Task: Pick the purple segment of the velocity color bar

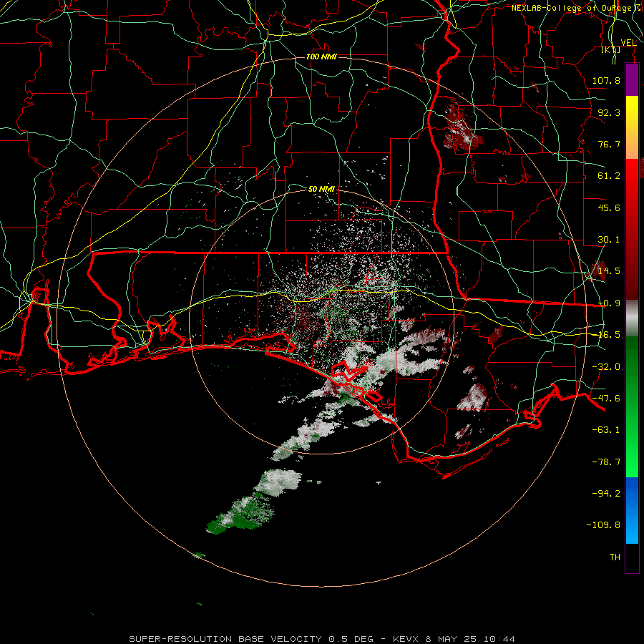Action: click(x=632, y=79)
